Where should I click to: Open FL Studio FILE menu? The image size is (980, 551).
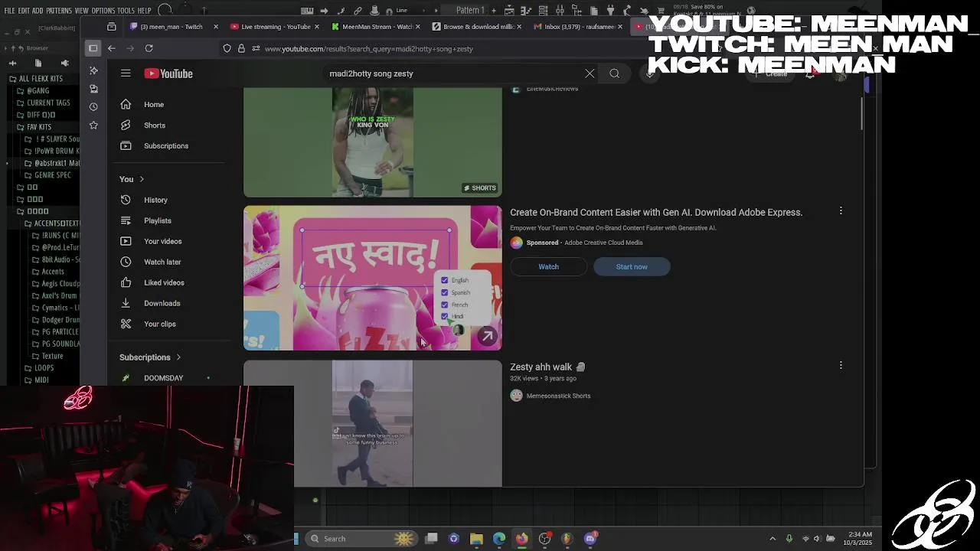coord(10,11)
